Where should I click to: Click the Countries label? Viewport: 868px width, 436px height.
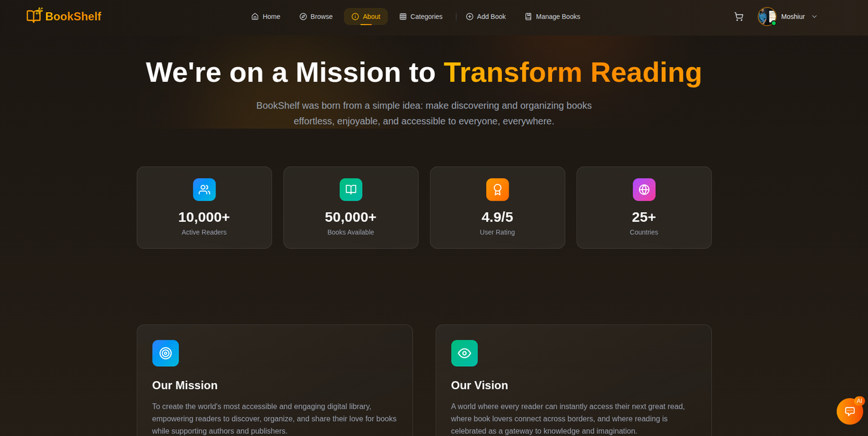[x=644, y=233]
